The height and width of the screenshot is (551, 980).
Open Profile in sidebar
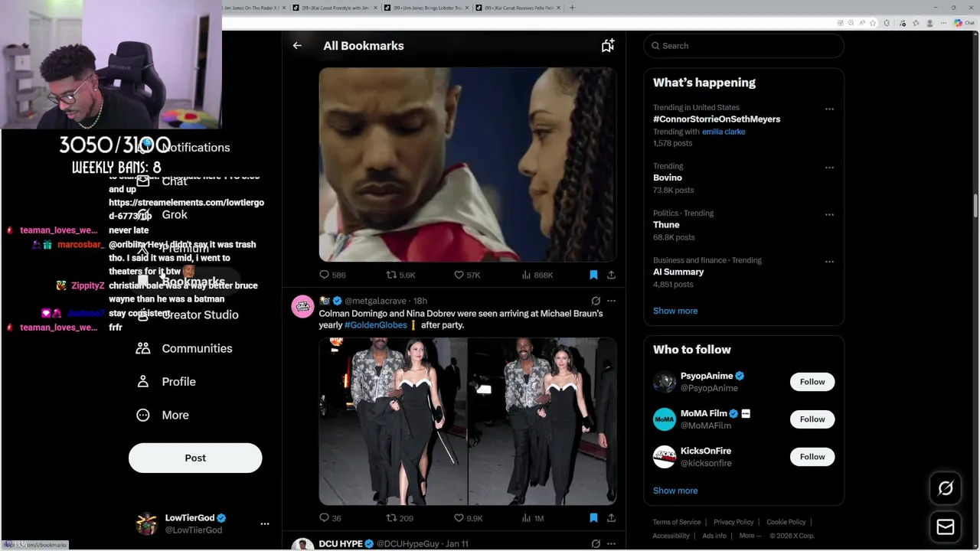(166, 382)
